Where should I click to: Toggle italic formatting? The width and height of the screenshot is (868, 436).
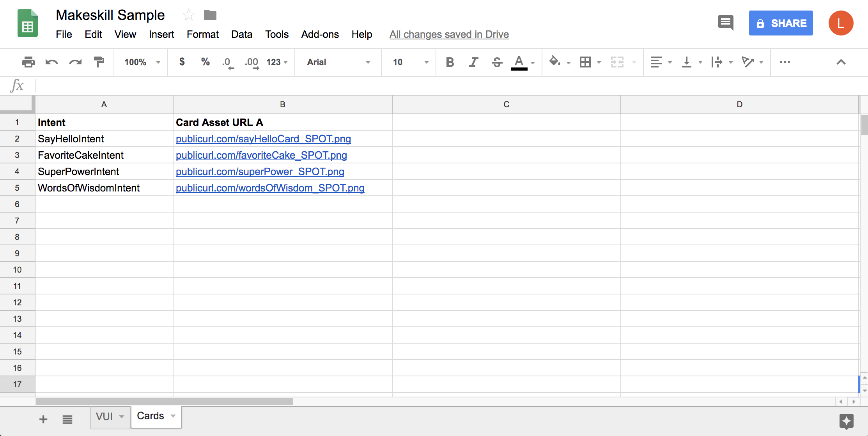[473, 62]
